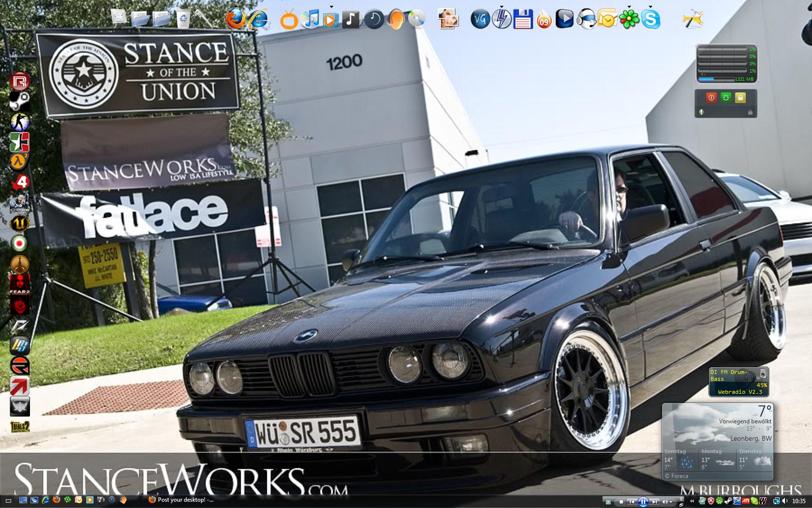The width and height of the screenshot is (812, 508).
Task: Switch between windows via quick launch icon
Action: tap(34, 500)
